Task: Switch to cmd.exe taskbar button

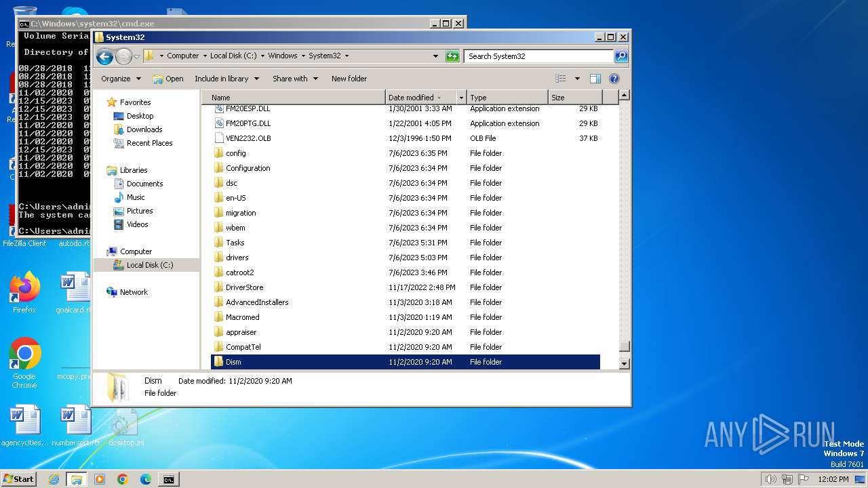Action: pos(168,479)
